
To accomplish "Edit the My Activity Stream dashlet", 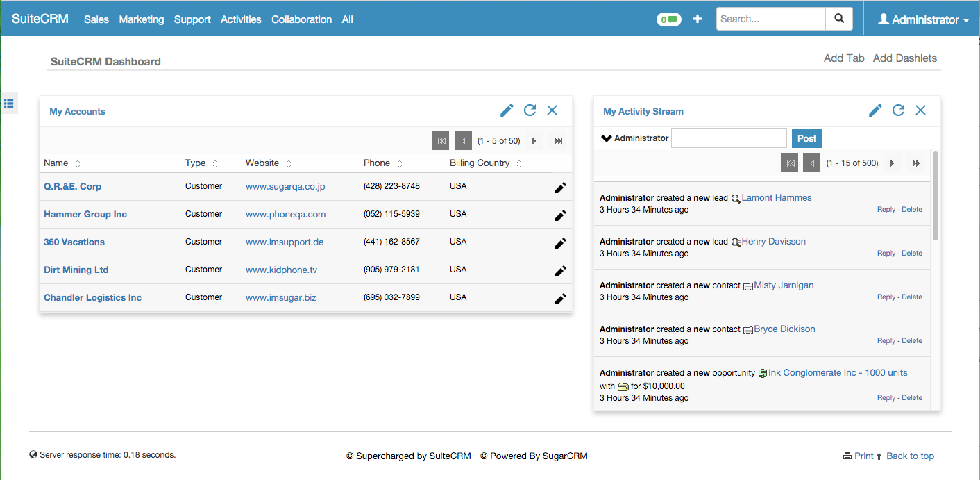I will (875, 110).
